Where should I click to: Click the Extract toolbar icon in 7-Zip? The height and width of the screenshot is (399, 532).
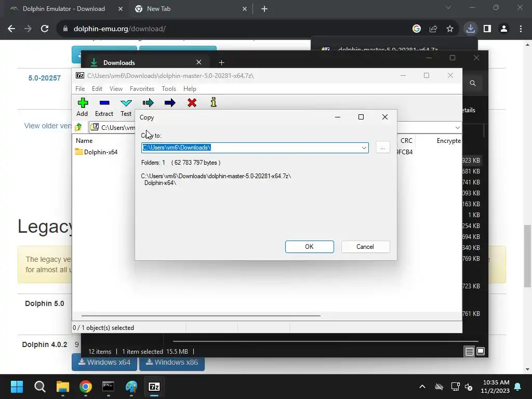(104, 107)
